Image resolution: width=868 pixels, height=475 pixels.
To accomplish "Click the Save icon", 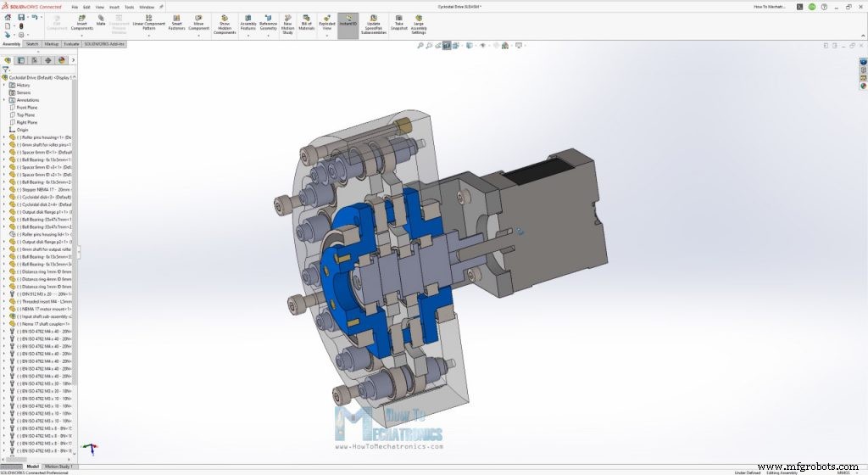I will point(21,17).
